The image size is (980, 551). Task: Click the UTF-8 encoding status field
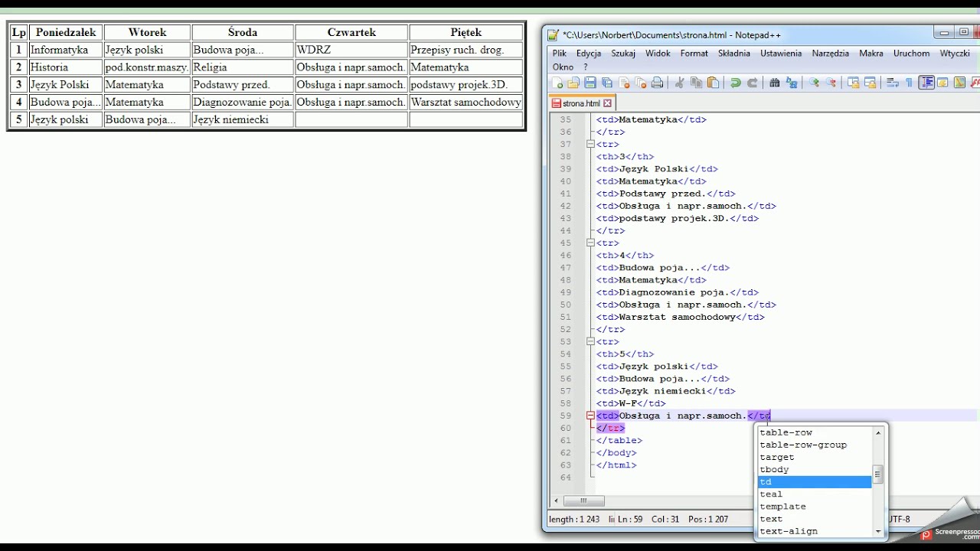click(899, 520)
